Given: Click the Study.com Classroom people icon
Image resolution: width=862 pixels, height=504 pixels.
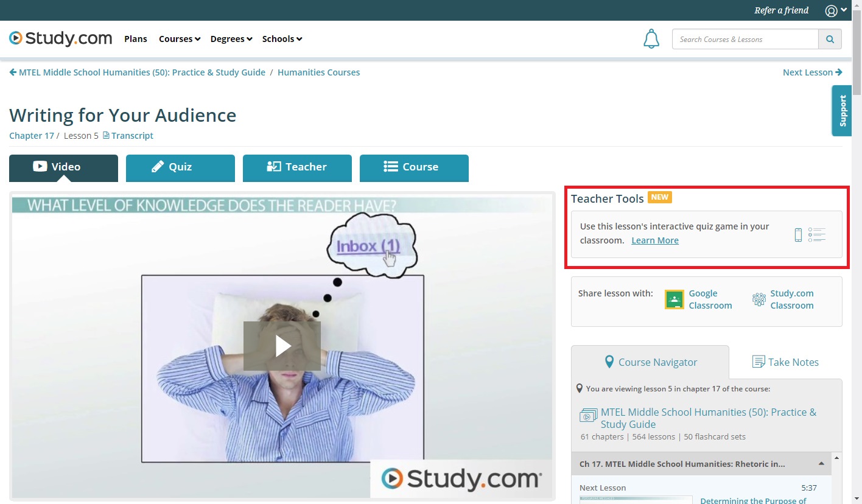Looking at the screenshot, I should pos(759,299).
